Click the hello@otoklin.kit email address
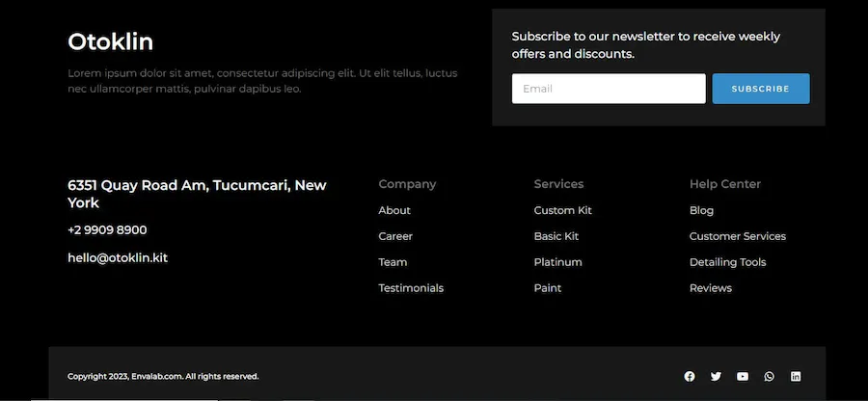 pos(118,257)
